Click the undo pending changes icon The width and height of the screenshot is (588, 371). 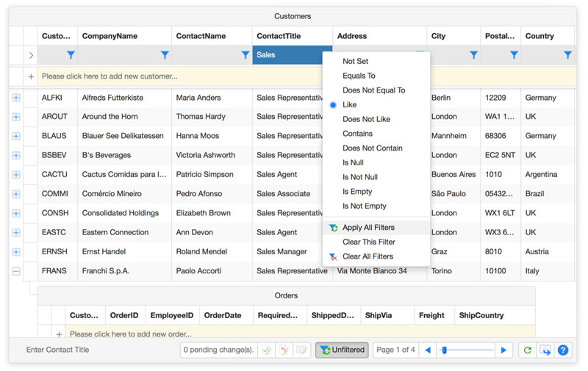pyautogui.click(x=284, y=350)
